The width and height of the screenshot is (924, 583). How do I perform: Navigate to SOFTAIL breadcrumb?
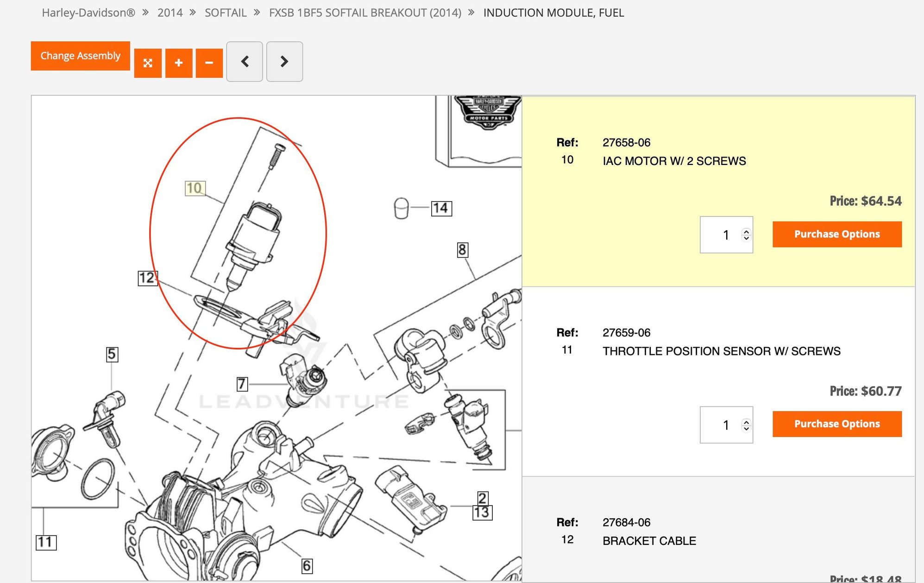pyautogui.click(x=226, y=13)
